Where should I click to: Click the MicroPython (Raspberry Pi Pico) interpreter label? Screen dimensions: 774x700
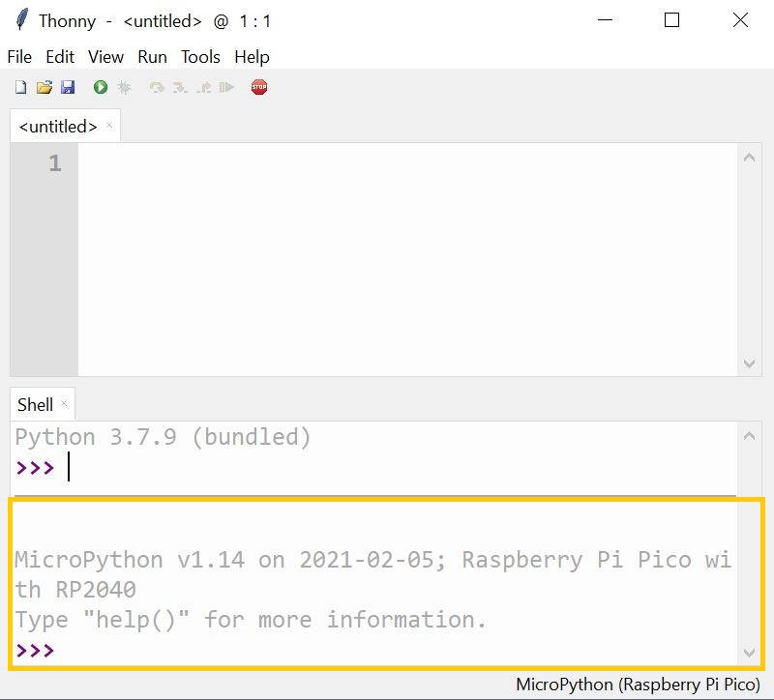coord(638,685)
